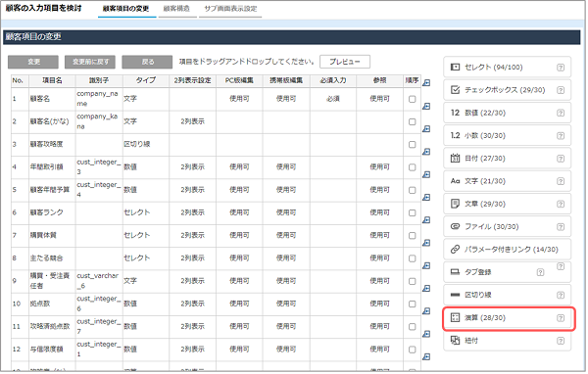Viewport: 588px width, 374px height.
Task: Select the タブ登録 icon
Action: tap(455, 272)
